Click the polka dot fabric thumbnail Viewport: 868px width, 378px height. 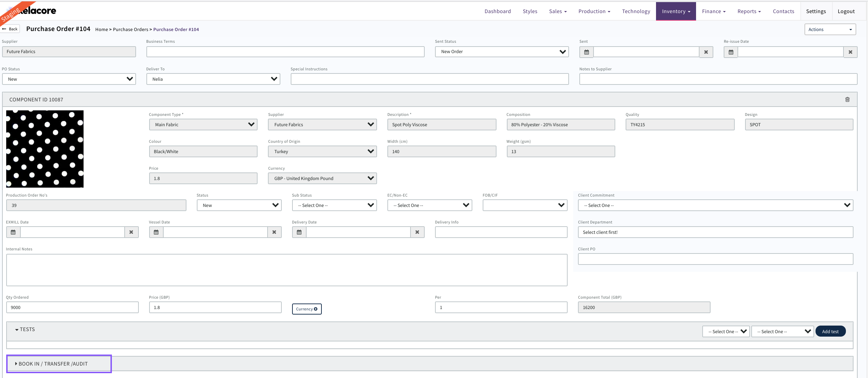click(45, 149)
